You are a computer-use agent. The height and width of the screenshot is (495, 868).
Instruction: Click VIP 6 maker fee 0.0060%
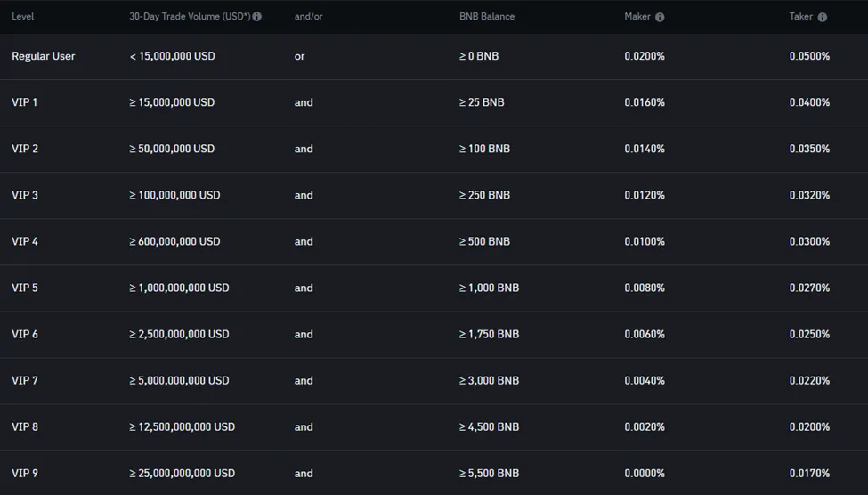[x=645, y=334]
